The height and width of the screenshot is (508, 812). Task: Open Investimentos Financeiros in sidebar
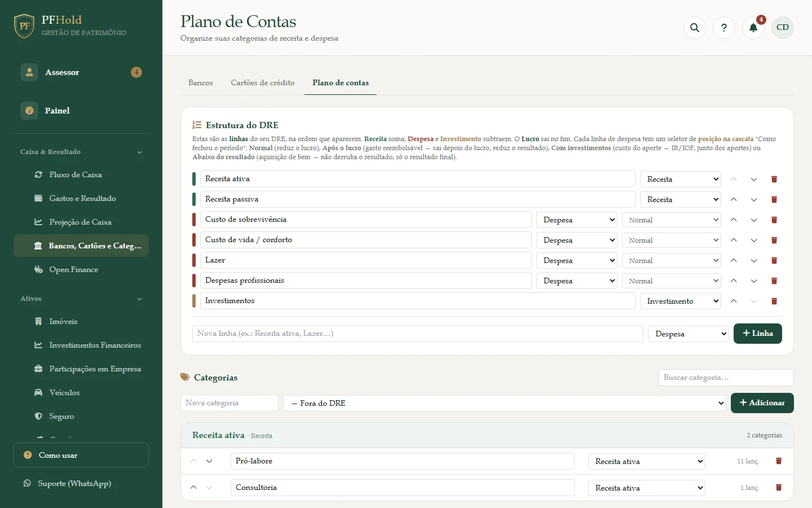(81, 345)
